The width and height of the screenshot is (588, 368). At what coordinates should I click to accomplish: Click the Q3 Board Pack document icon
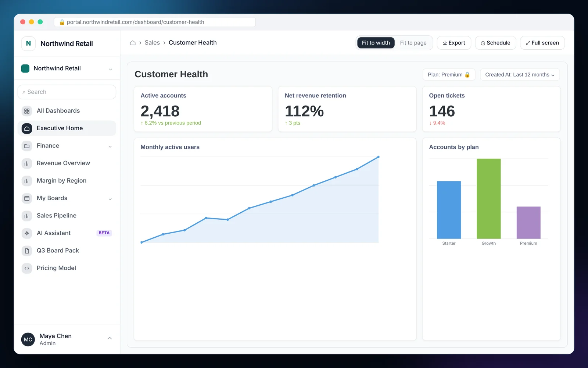(27, 251)
